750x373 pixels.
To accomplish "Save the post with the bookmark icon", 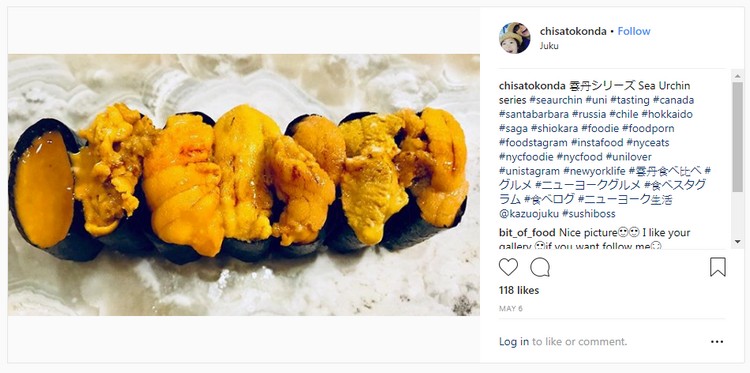I will (717, 267).
